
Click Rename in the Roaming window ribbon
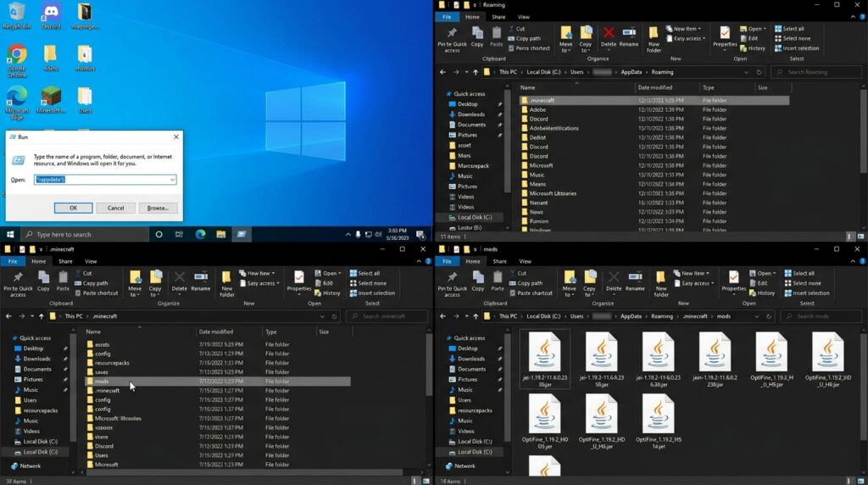(629, 37)
